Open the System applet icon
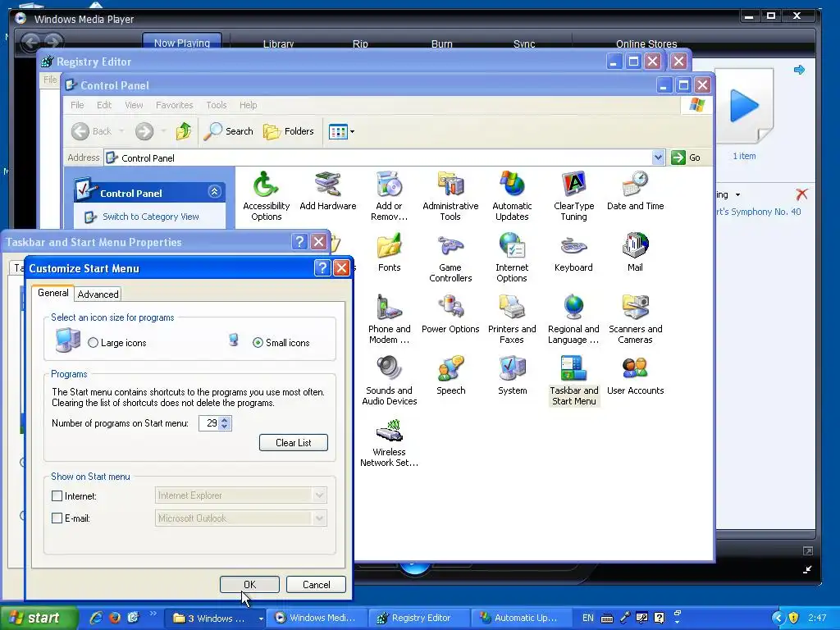The image size is (840, 630). coord(512,376)
